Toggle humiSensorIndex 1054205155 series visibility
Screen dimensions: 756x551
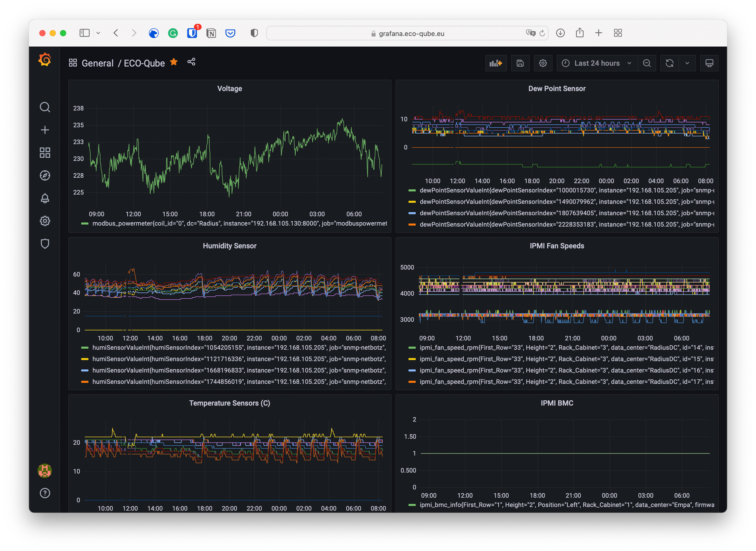click(x=239, y=348)
